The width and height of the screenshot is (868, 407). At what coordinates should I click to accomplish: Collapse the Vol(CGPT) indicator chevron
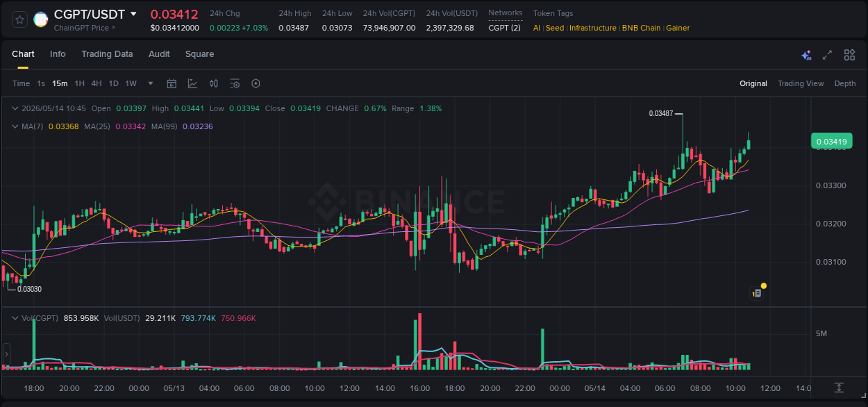click(x=15, y=318)
